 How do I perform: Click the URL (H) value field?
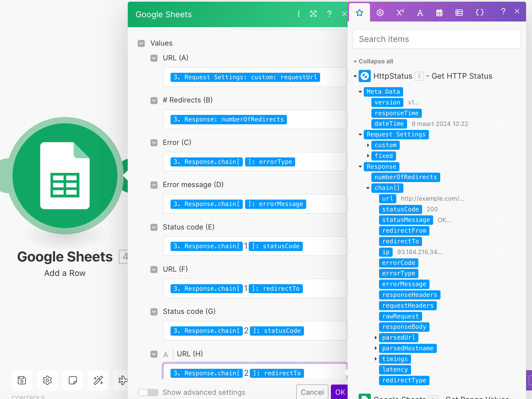(255, 372)
